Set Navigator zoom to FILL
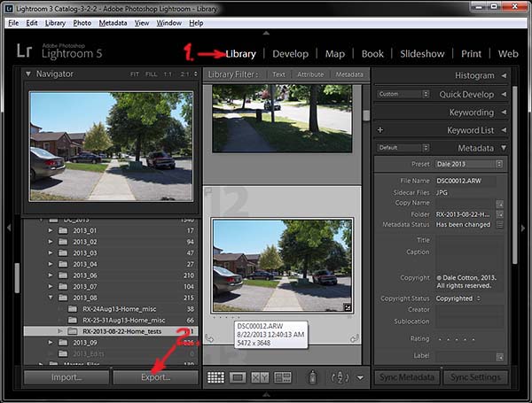The image size is (532, 403). tap(151, 74)
